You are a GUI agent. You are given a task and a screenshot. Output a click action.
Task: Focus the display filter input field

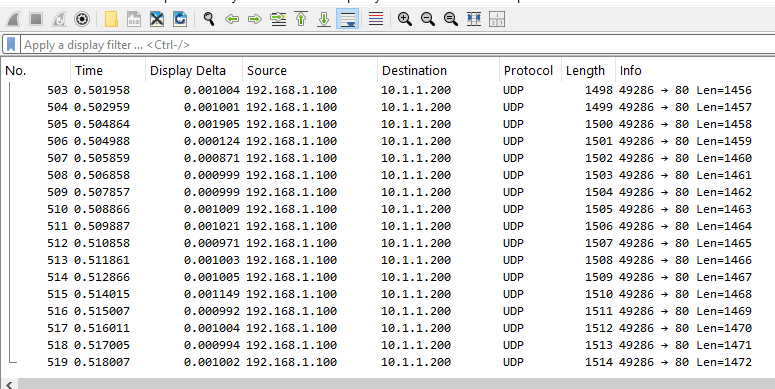397,44
